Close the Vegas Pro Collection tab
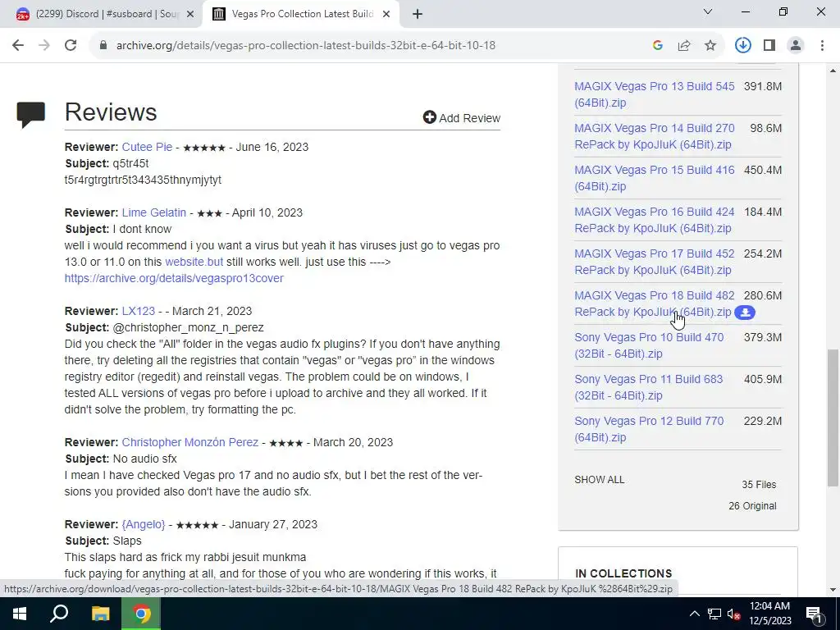Image resolution: width=840 pixels, height=630 pixels. point(386,14)
